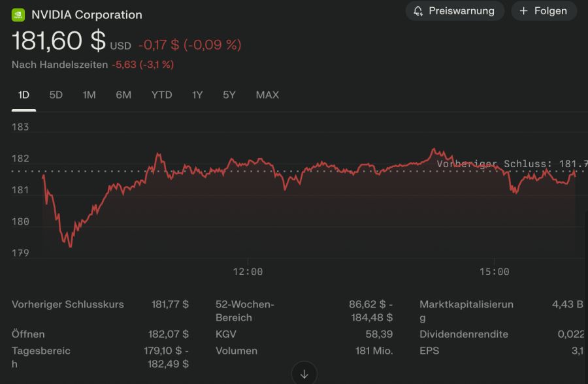This screenshot has width=588, height=384.
Task: Click the current price 181,60 $
Action: 59,40
